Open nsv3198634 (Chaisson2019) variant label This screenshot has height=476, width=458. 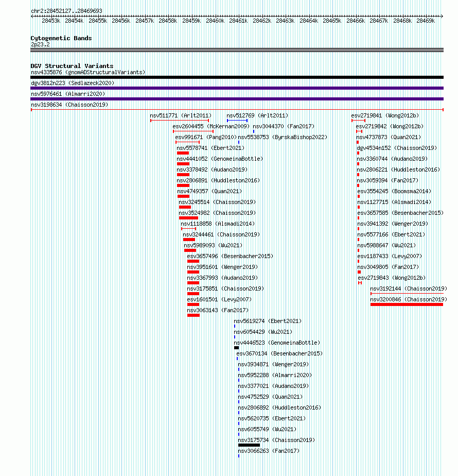coord(69,105)
